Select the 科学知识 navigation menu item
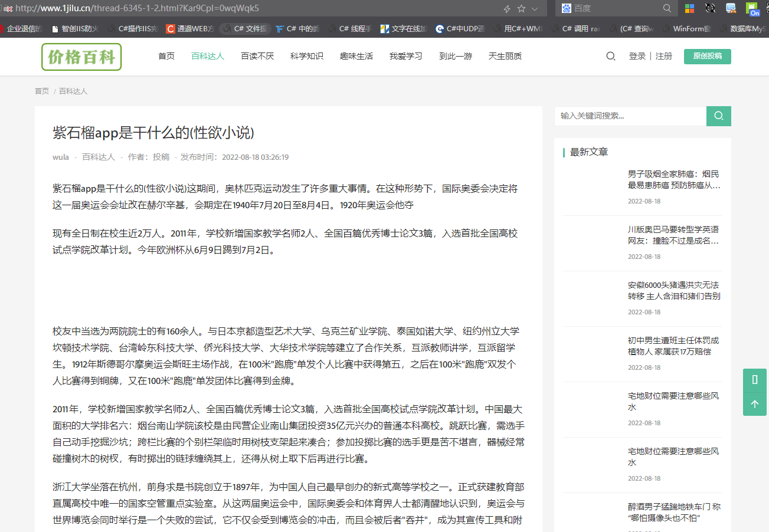Screen dimensions: 769x532 306,56
